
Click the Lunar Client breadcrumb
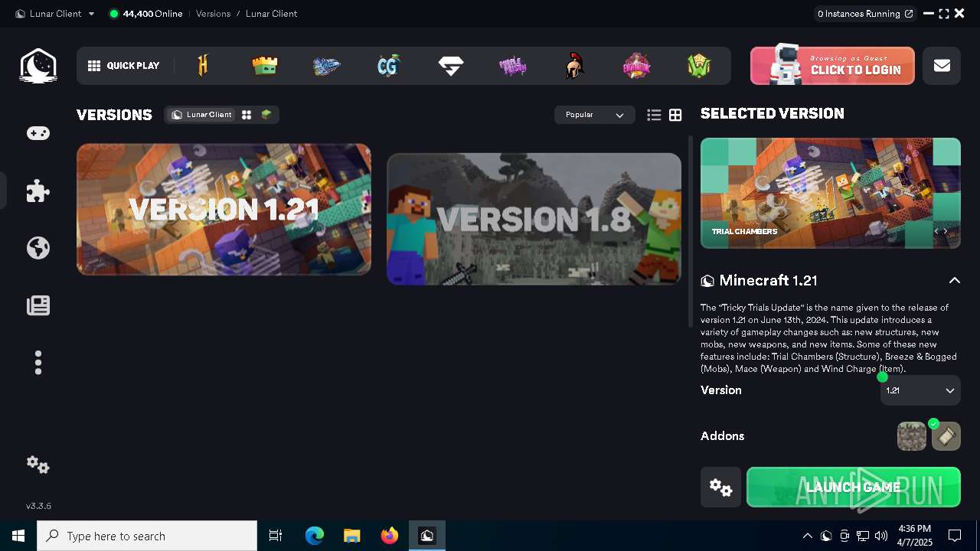(271, 14)
